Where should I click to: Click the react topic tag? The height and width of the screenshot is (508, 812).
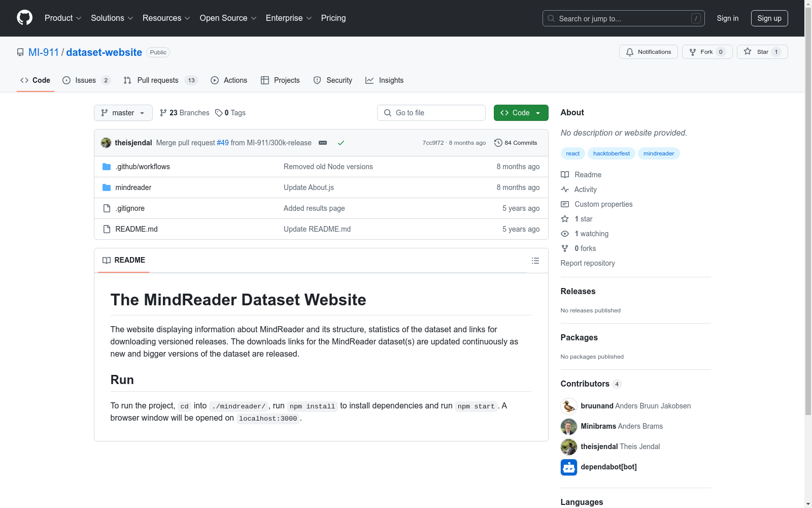pos(573,153)
